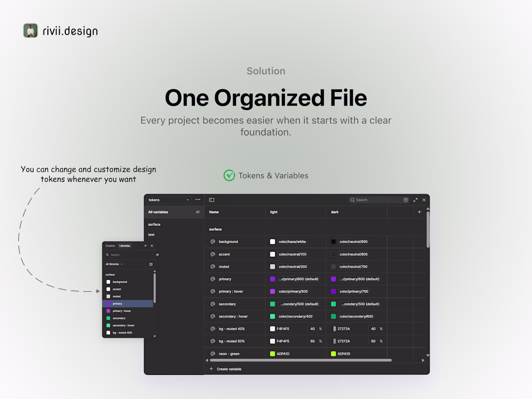Viewport: 532px width, 399px height.
Task: Click the variables Search field
Action: click(379, 200)
